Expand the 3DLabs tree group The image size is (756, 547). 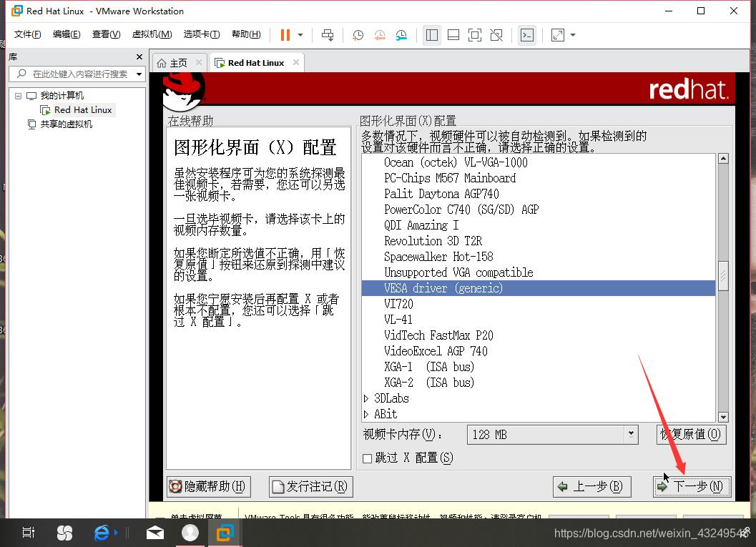pos(366,398)
